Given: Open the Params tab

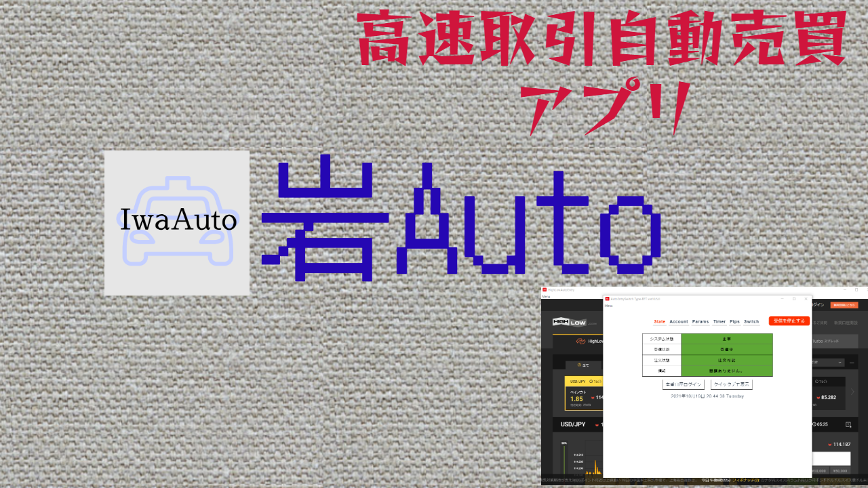Looking at the screenshot, I should pos(701,321).
